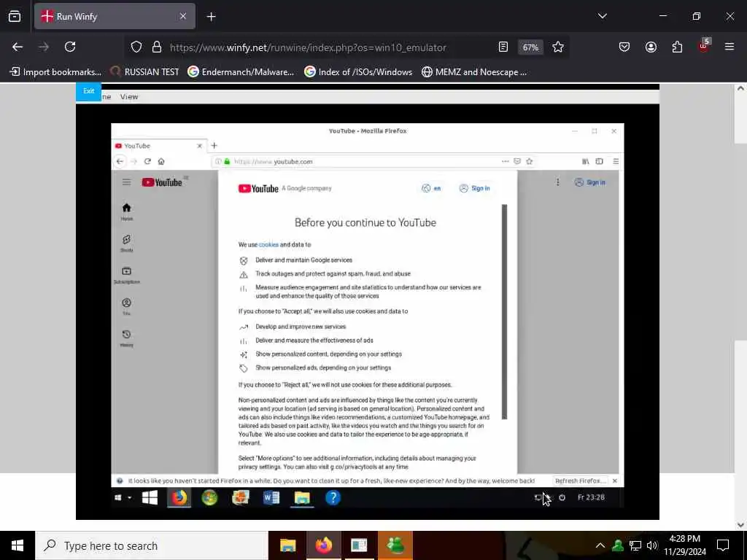Open Pocket in the outer toolbar
Screen dimensions: 747x560
click(x=624, y=47)
